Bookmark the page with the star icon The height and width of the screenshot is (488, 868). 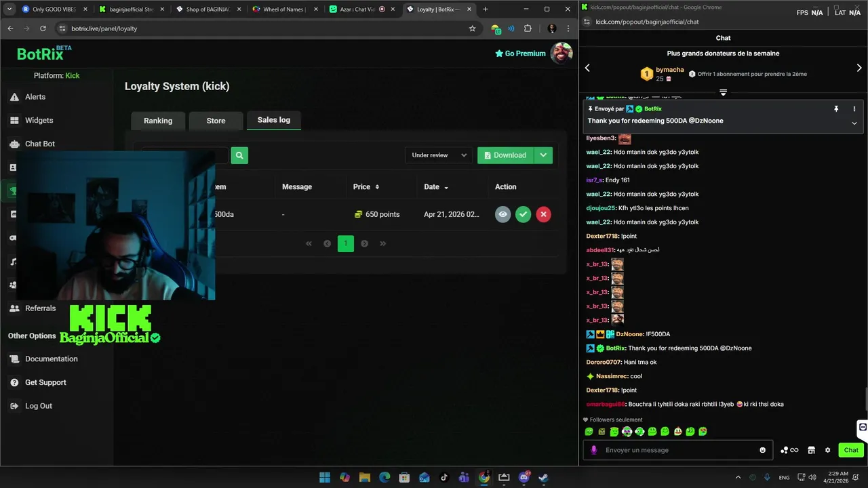(472, 28)
